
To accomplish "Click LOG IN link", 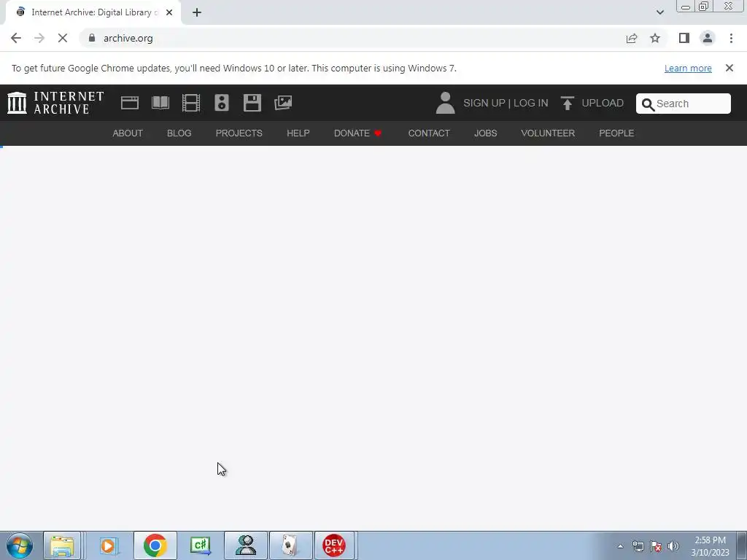I will pyautogui.click(x=531, y=103).
